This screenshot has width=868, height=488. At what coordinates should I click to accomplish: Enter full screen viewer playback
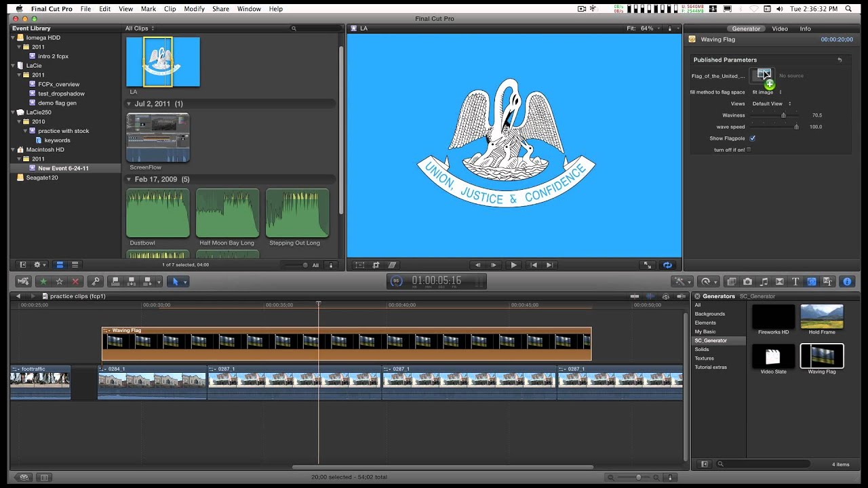[x=648, y=265]
